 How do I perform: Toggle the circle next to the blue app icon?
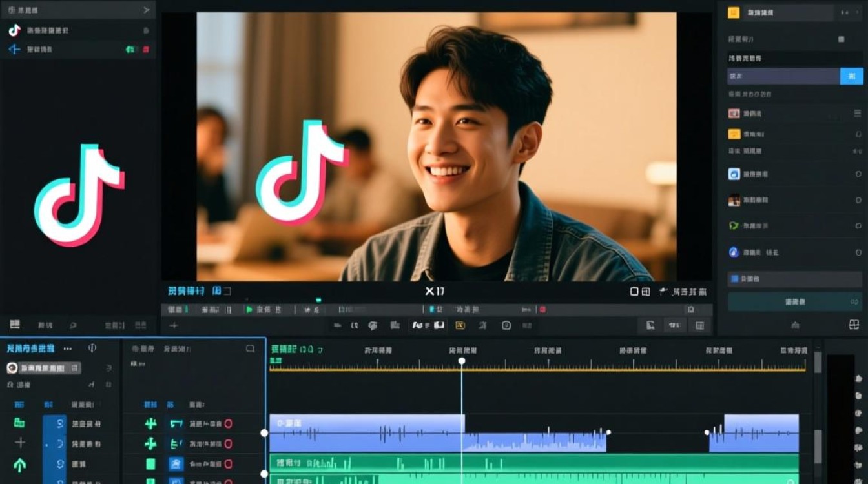pos(858,174)
